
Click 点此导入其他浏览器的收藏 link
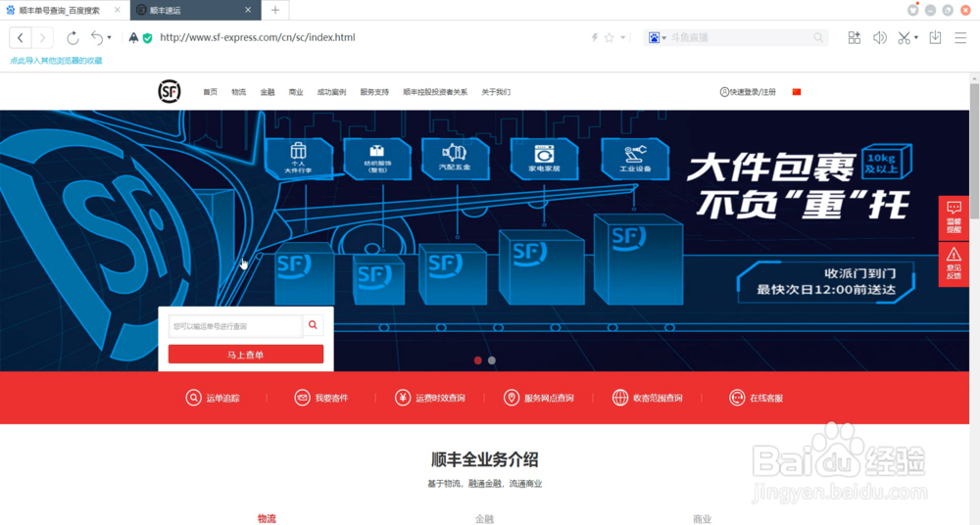[x=56, y=61]
